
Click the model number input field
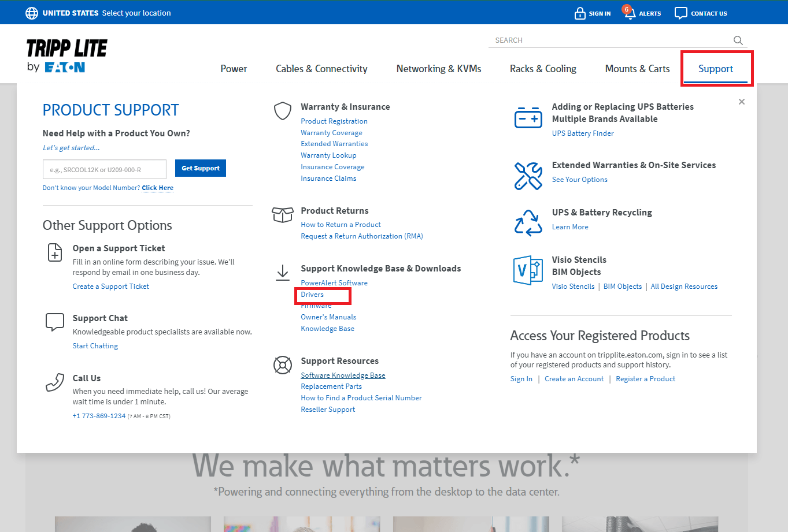pos(105,169)
